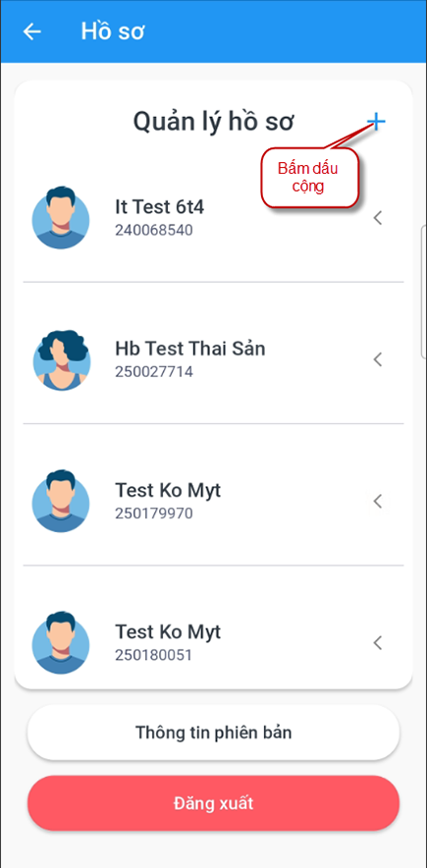Log out with Đăng xuất button
This screenshot has height=868, width=427.
[214, 803]
